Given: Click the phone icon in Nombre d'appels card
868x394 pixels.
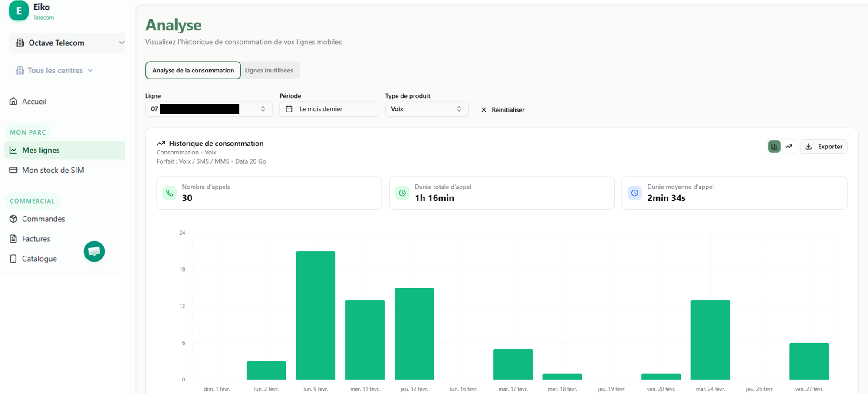Looking at the screenshot, I should pyautogui.click(x=169, y=193).
